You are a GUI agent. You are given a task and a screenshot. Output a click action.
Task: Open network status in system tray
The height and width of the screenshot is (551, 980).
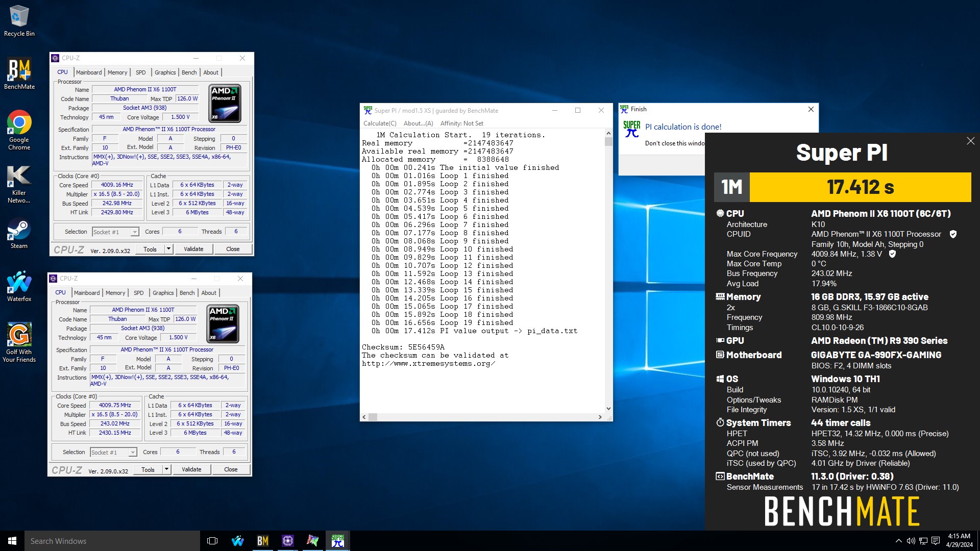923,541
